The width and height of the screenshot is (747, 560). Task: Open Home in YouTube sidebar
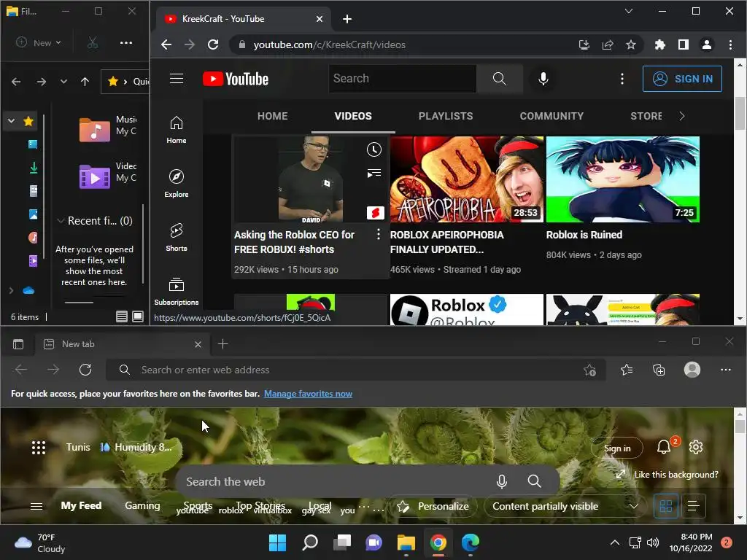[x=177, y=130]
